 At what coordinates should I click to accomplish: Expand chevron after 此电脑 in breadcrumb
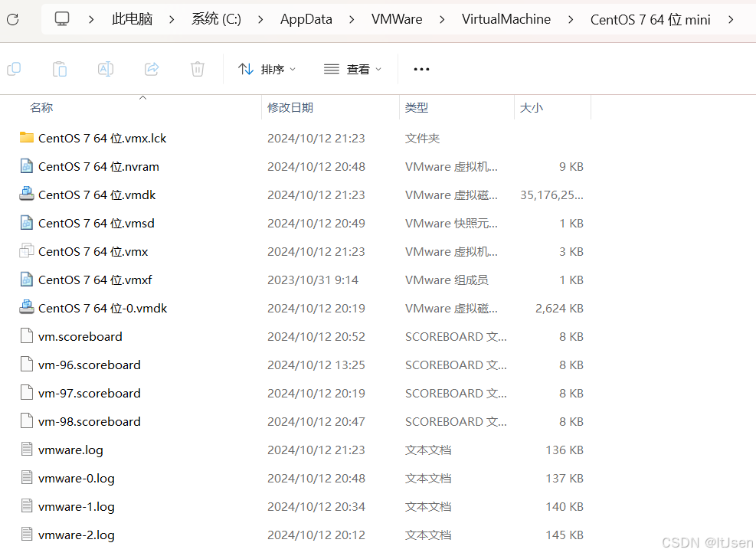(x=172, y=19)
